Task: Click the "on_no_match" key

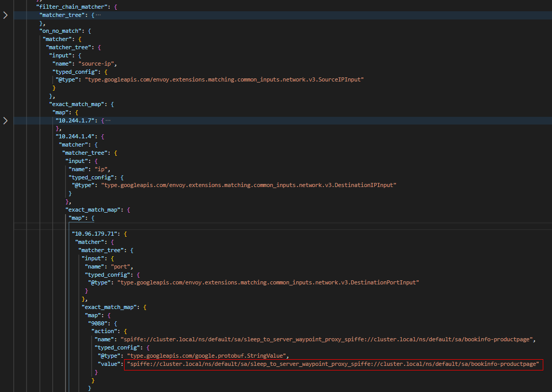Action: click(x=60, y=31)
